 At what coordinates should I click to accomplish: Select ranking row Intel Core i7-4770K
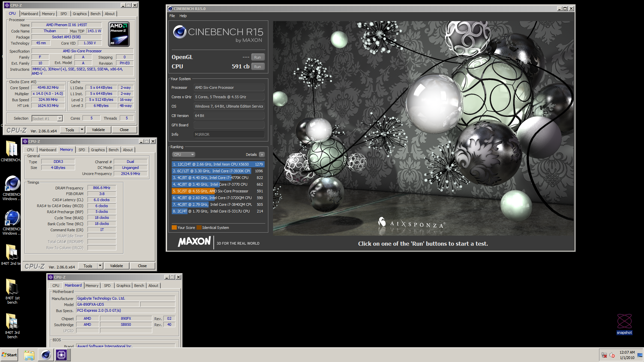point(218,178)
